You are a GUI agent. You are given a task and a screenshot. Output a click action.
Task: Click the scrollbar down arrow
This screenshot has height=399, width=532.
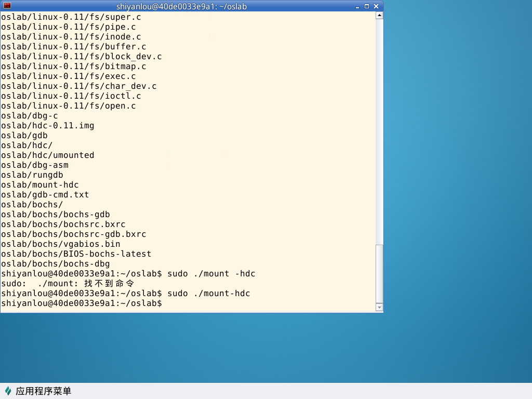point(379,308)
